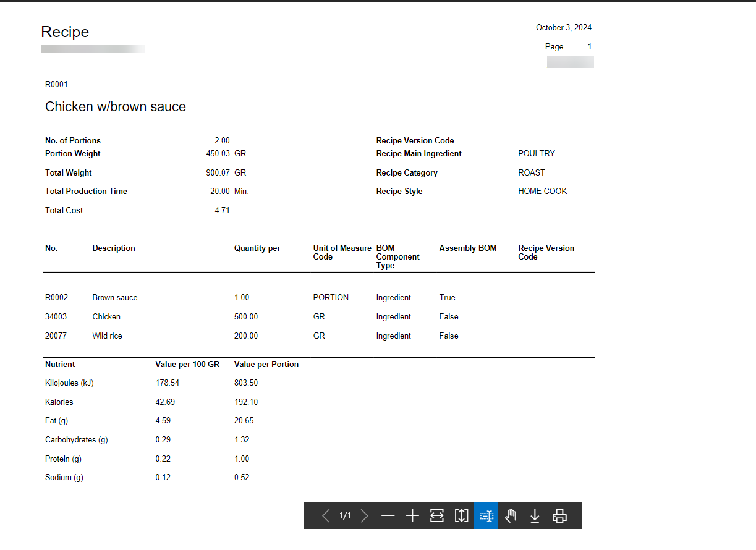Click Value per 100 GR header
This screenshot has width=756, height=550.
[x=187, y=364]
